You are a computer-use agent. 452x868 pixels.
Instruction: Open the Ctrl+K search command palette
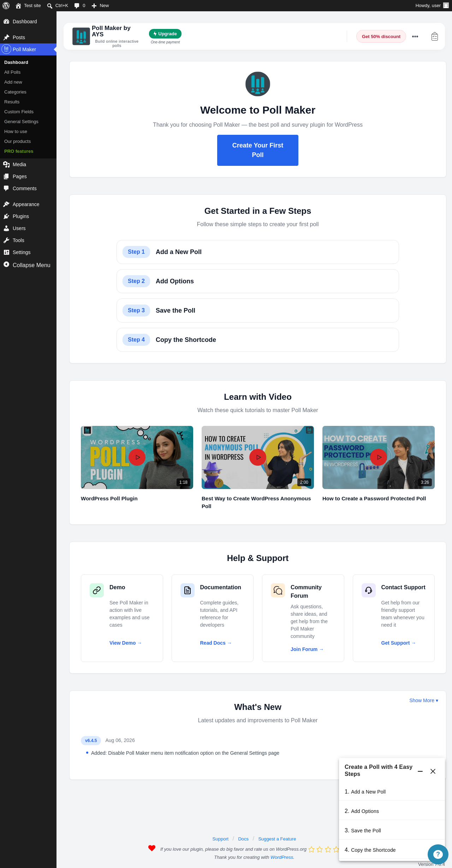click(x=58, y=6)
